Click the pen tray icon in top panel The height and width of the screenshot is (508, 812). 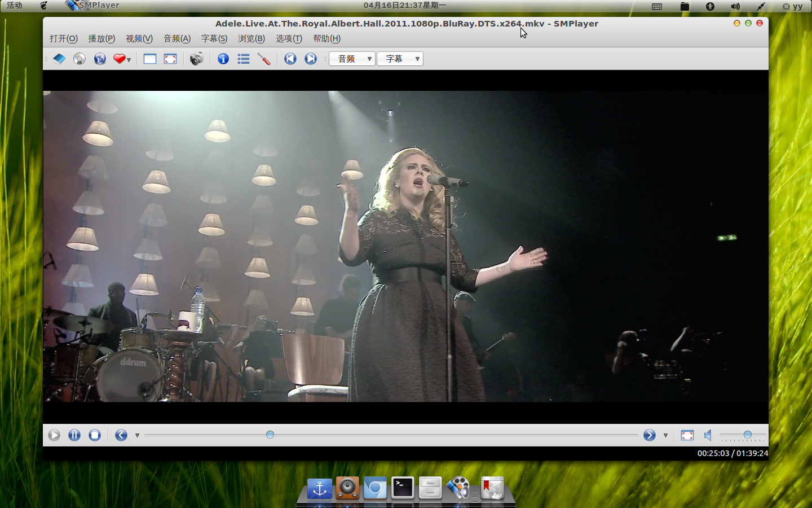(x=761, y=6)
